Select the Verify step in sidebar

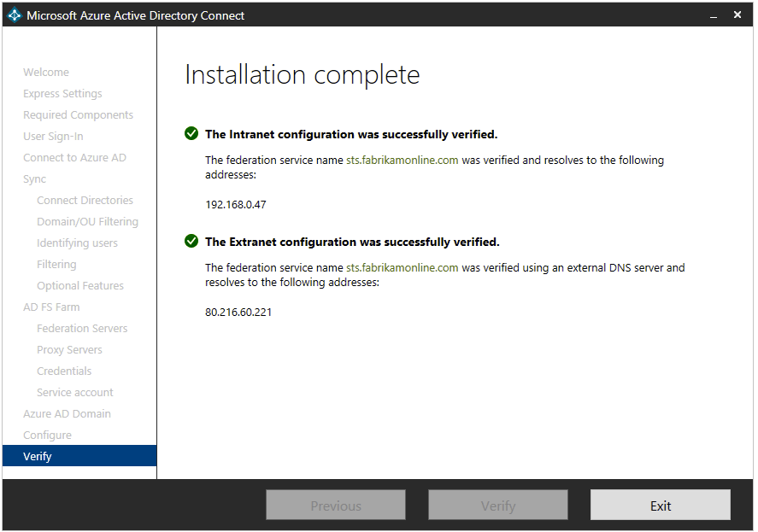pyautogui.click(x=38, y=457)
